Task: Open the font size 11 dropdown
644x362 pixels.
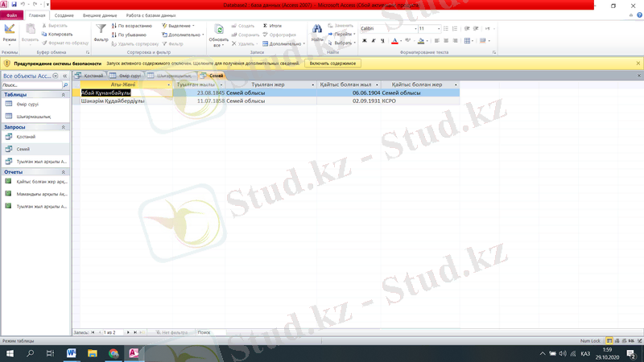Action: pyautogui.click(x=439, y=29)
